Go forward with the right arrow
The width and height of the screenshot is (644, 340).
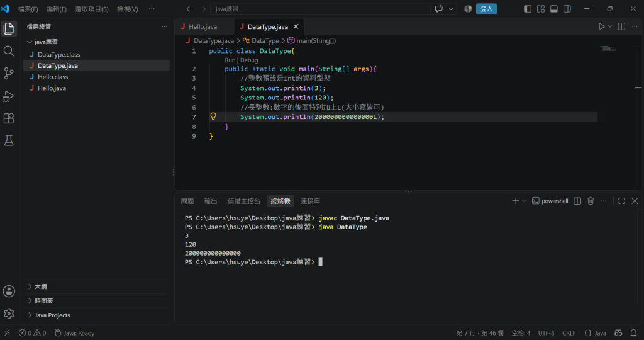pos(203,9)
